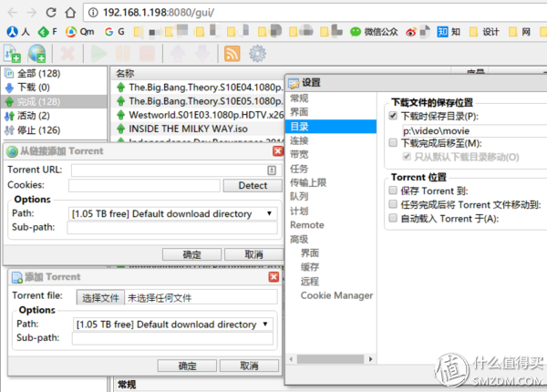
Task: Click the browser back arrow
Action: 13,13
